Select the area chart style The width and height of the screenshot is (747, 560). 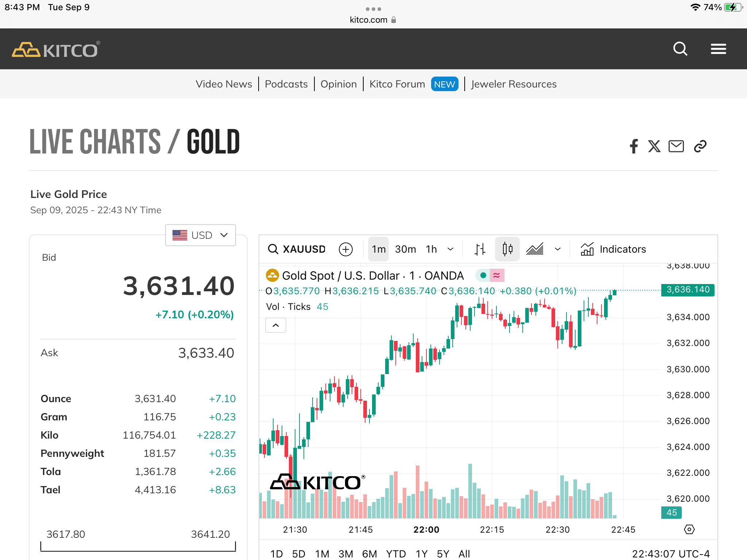point(535,249)
